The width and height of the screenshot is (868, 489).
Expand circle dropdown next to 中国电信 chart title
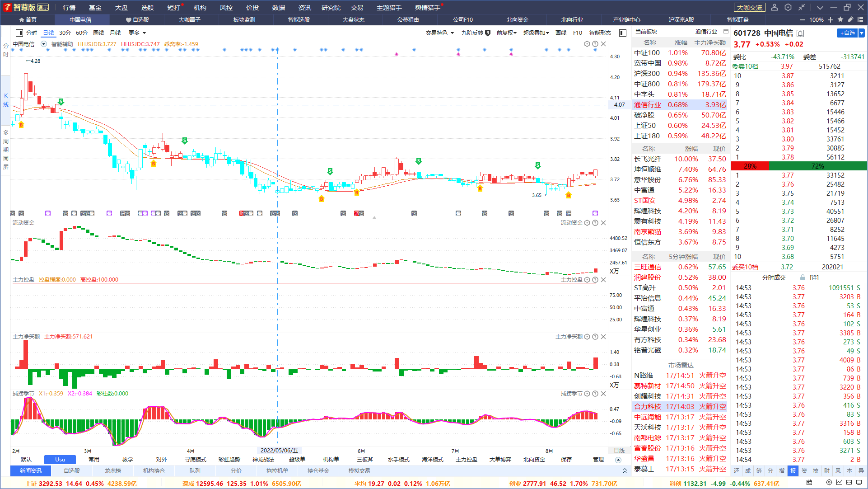(44, 44)
